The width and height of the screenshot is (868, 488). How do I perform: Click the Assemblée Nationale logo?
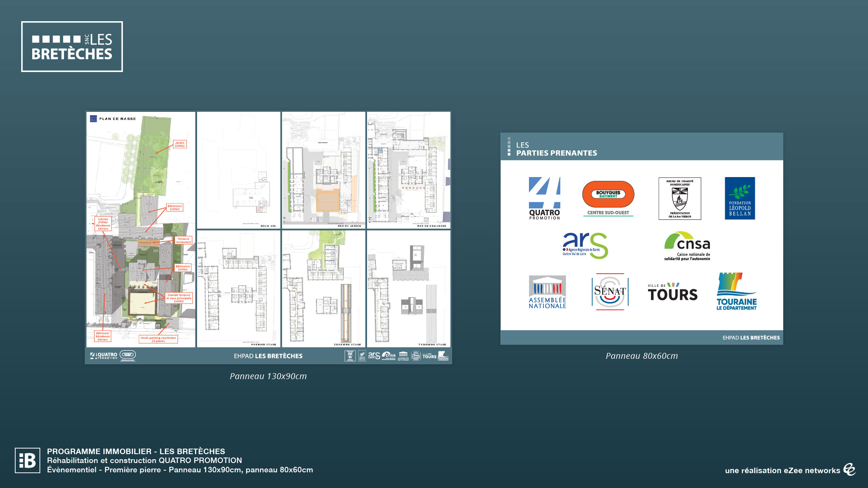coord(547,292)
